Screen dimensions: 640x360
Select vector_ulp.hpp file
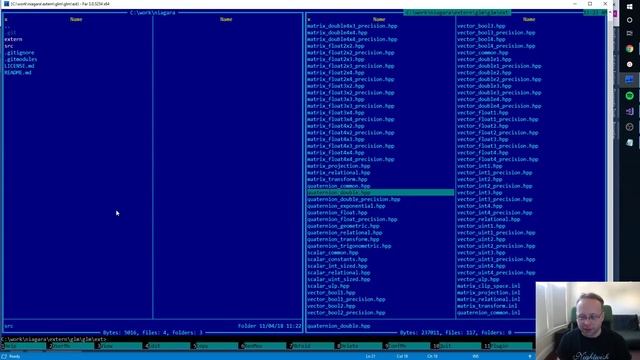point(478,279)
